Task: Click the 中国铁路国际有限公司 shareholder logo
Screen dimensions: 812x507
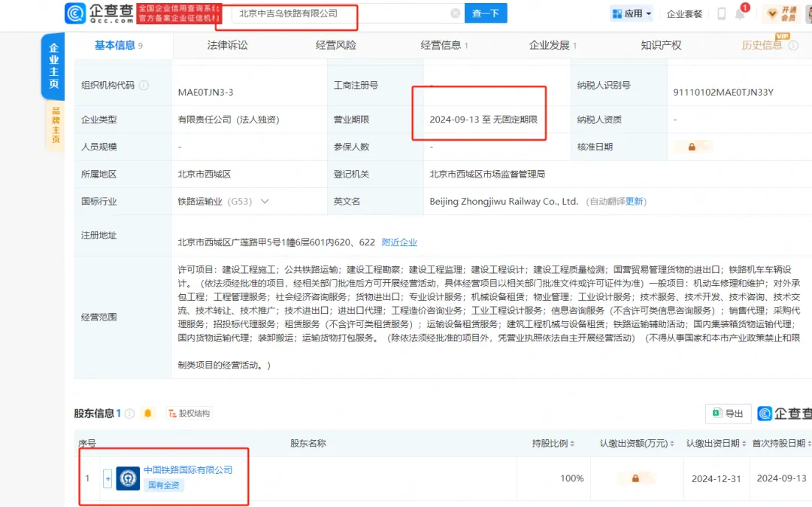Action: 128,478
